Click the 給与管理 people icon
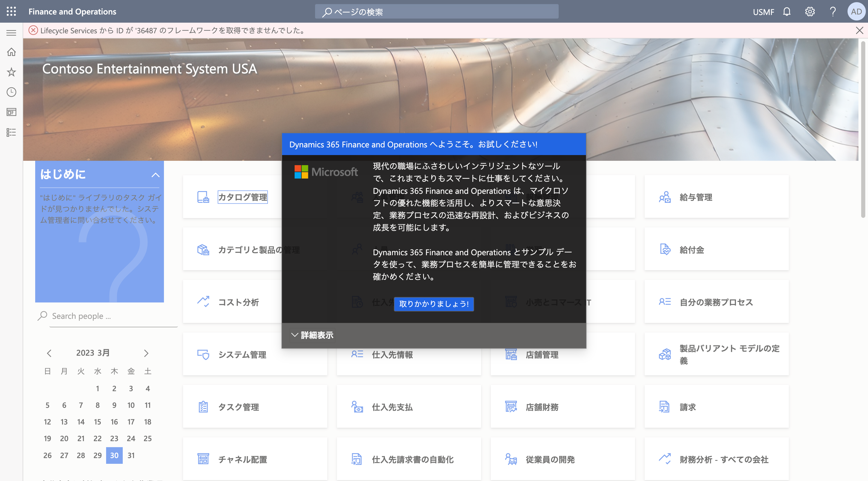 [665, 197]
